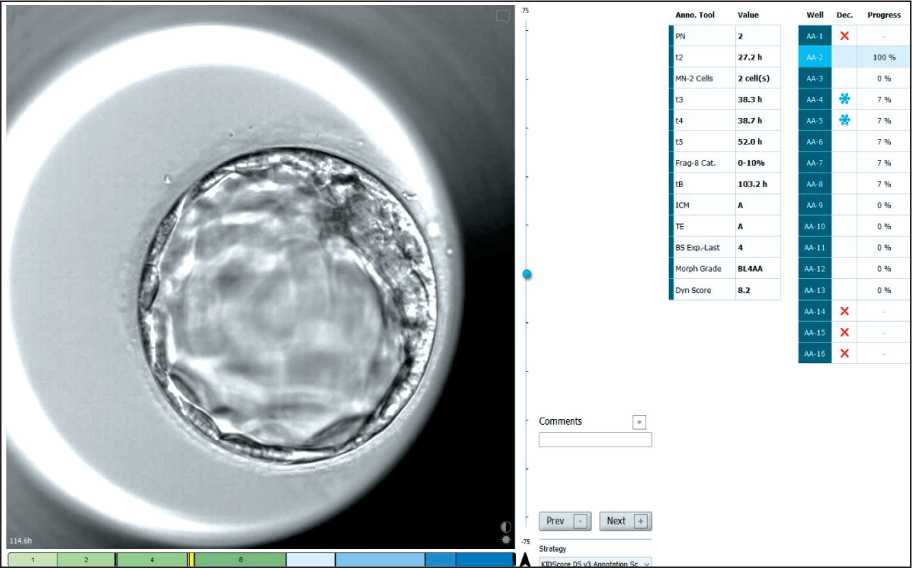Click the ICM grade value A
This screenshot has height=569, width=912.
(757, 205)
